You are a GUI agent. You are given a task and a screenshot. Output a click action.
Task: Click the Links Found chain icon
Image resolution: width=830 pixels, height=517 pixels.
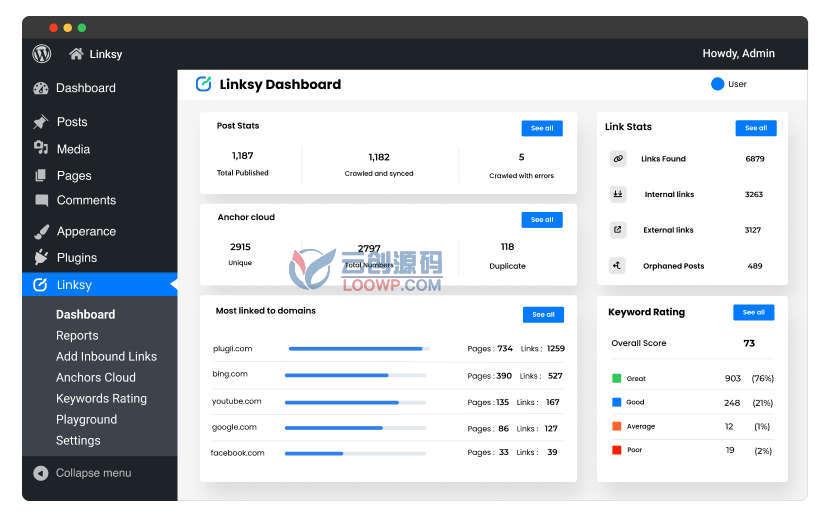(x=618, y=159)
